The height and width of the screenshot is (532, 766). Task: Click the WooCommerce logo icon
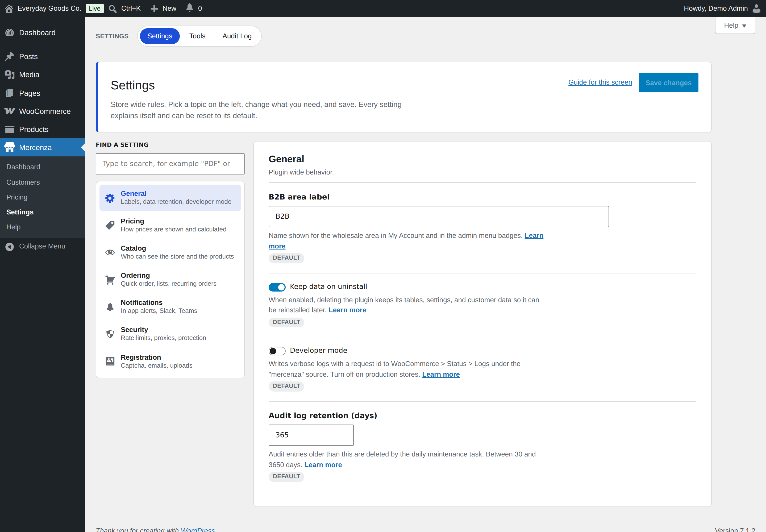click(x=10, y=111)
